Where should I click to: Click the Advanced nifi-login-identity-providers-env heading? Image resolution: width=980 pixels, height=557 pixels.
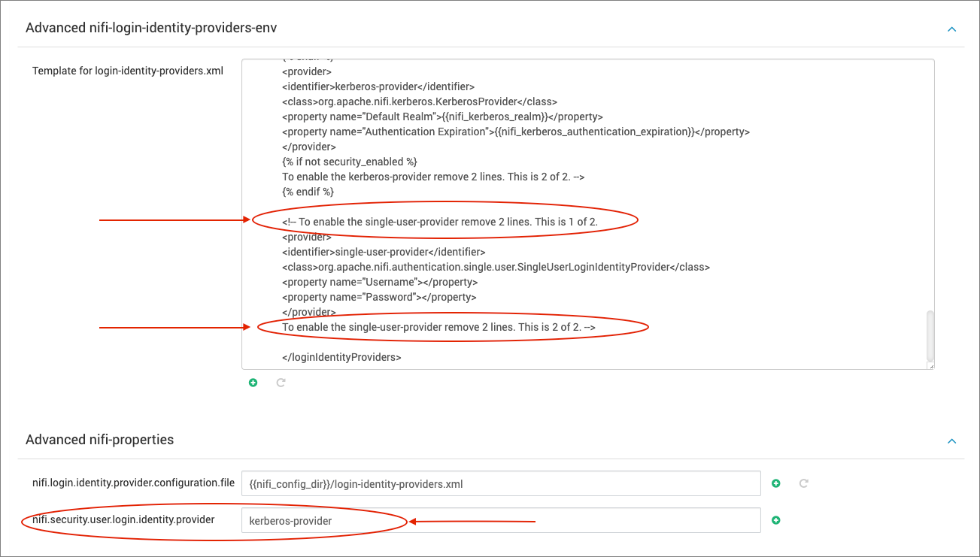click(151, 28)
